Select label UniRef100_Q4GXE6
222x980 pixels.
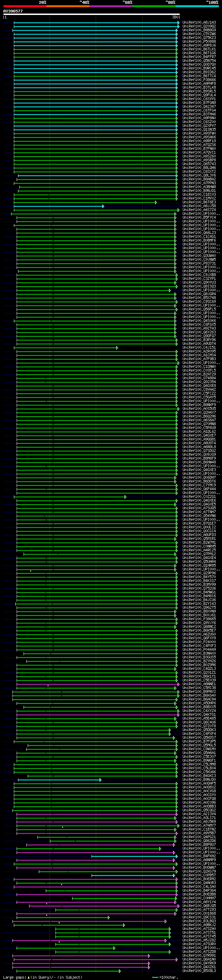point(199,500)
